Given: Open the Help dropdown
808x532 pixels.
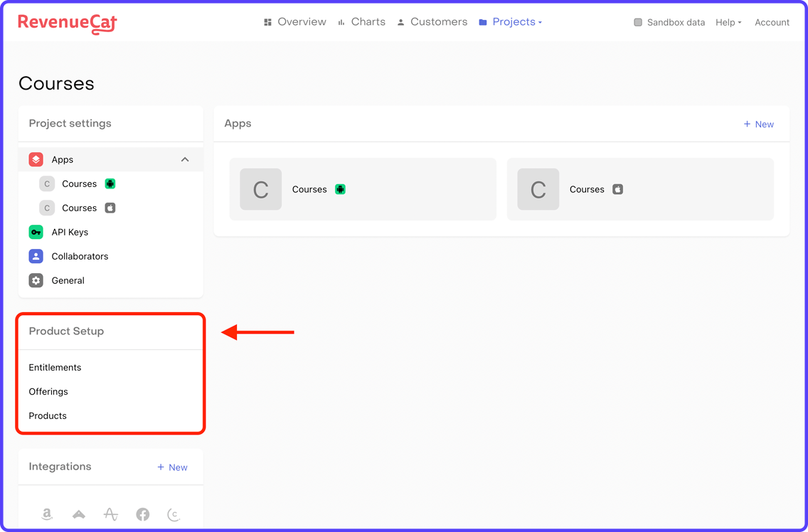Looking at the screenshot, I should 728,22.
